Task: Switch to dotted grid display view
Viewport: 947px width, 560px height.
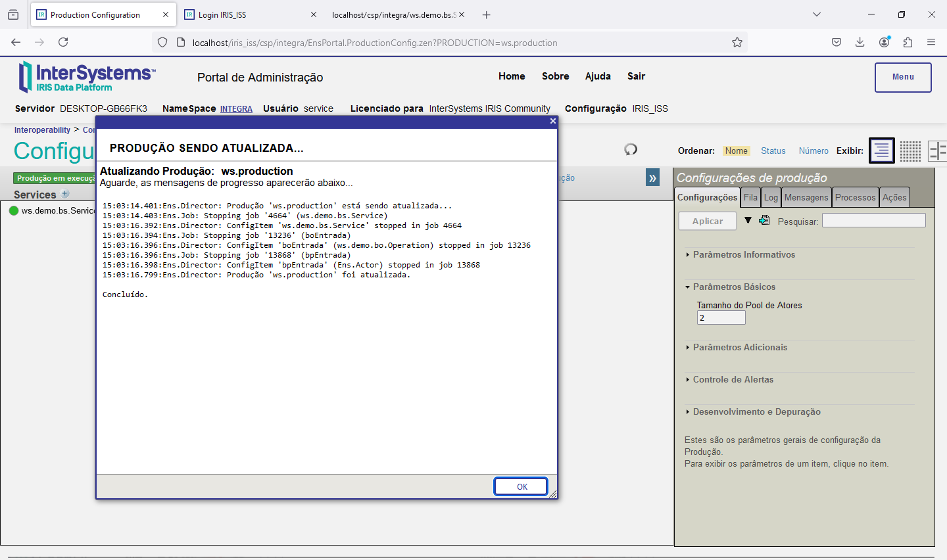Action: point(910,151)
